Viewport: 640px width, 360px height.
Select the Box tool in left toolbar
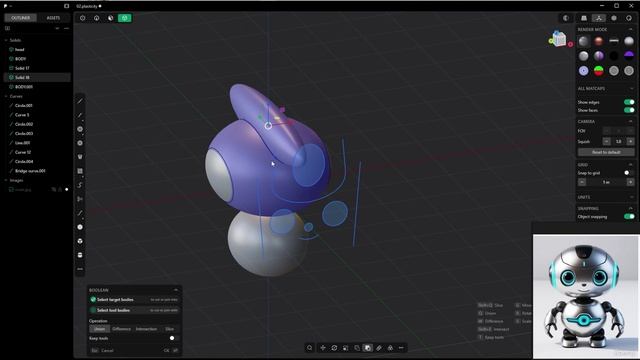point(80,241)
